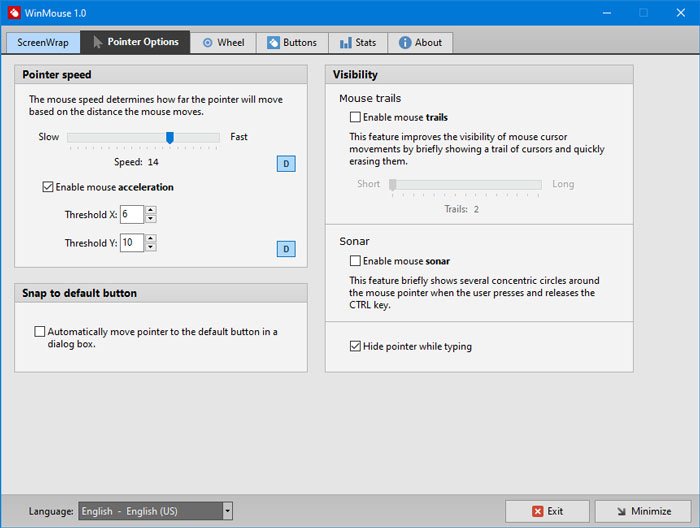The image size is (700, 528).
Task: Select the Pointer Options tab
Action: pos(135,42)
